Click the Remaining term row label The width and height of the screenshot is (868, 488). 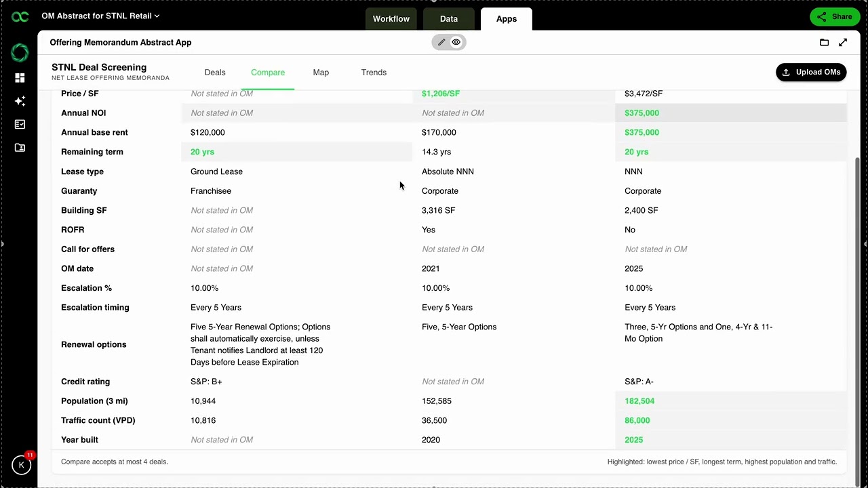[x=92, y=152]
